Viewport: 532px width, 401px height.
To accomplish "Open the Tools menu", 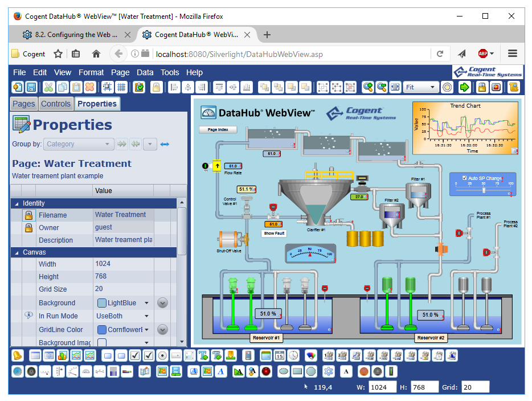I will pyautogui.click(x=170, y=72).
